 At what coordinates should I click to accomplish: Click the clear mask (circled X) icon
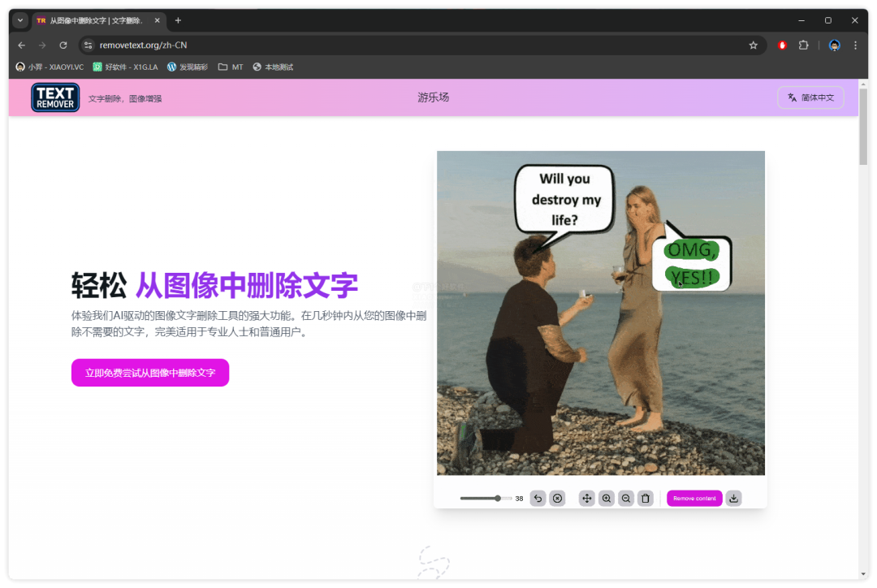tap(558, 499)
